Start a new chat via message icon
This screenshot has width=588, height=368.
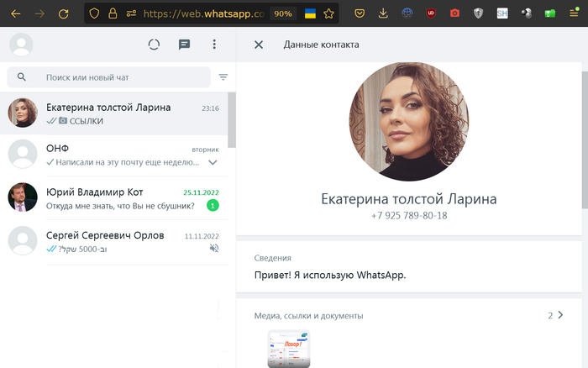point(184,45)
